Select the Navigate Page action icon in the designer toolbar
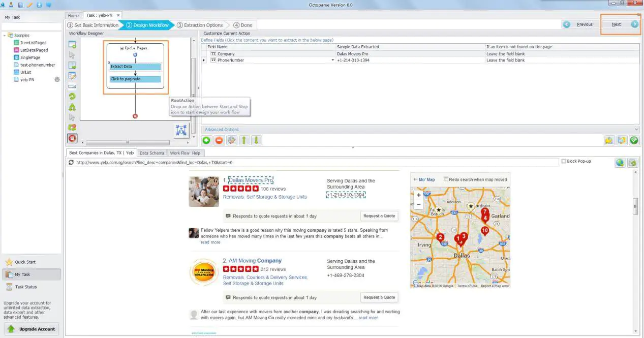This screenshot has height=338, width=644. (72, 44)
